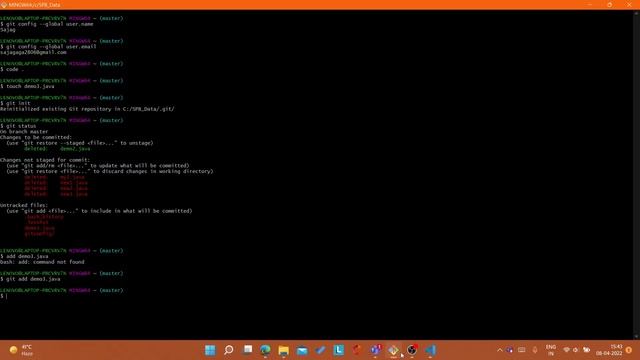
Task: Click the gmail address output line
Action: click(x=33, y=52)
